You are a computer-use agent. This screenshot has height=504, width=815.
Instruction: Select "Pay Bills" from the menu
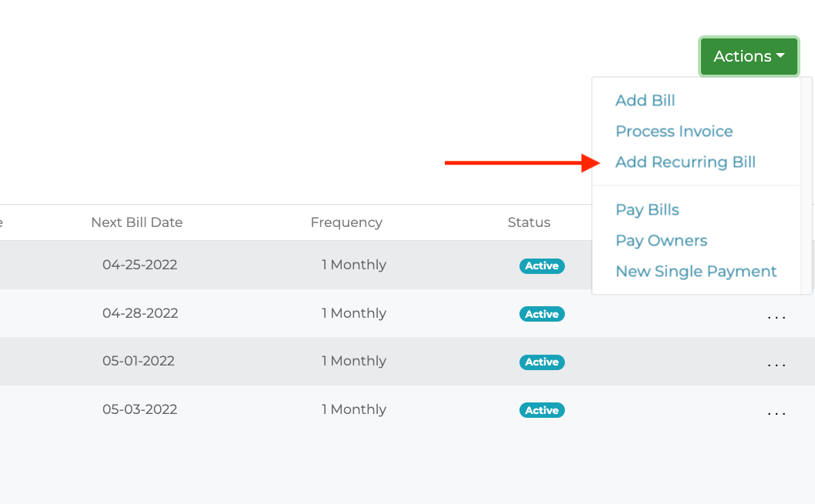[647, 209]
